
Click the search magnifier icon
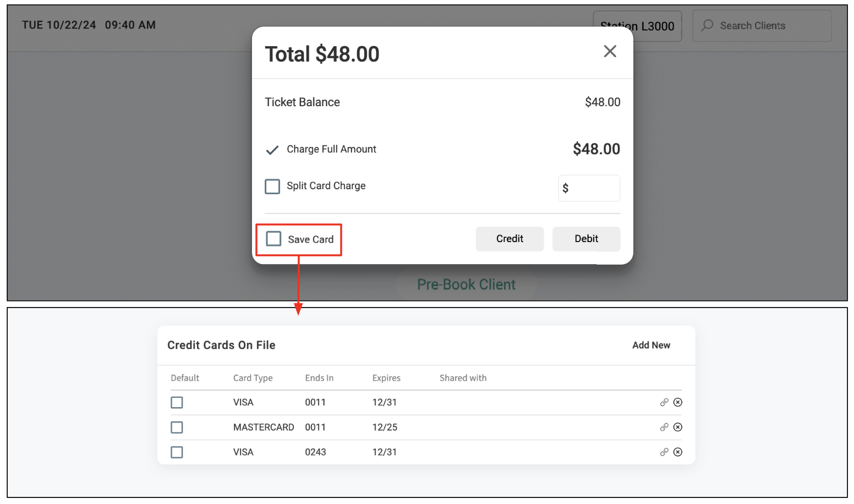707,25
